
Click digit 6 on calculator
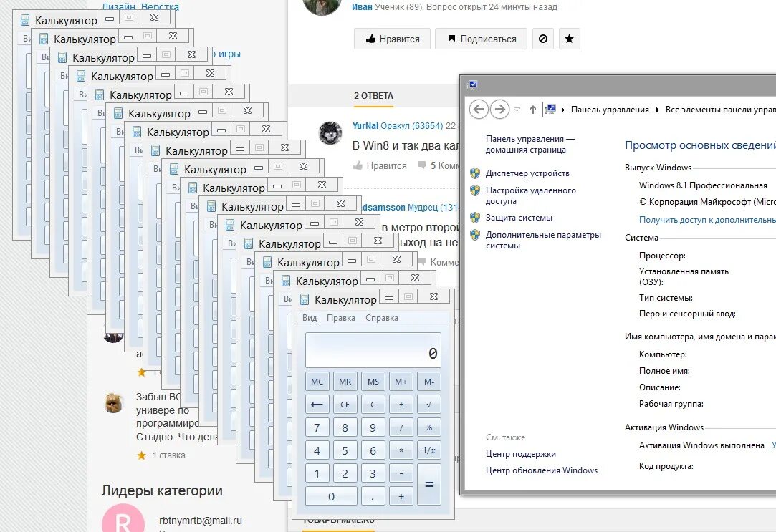tap(373, 450)
